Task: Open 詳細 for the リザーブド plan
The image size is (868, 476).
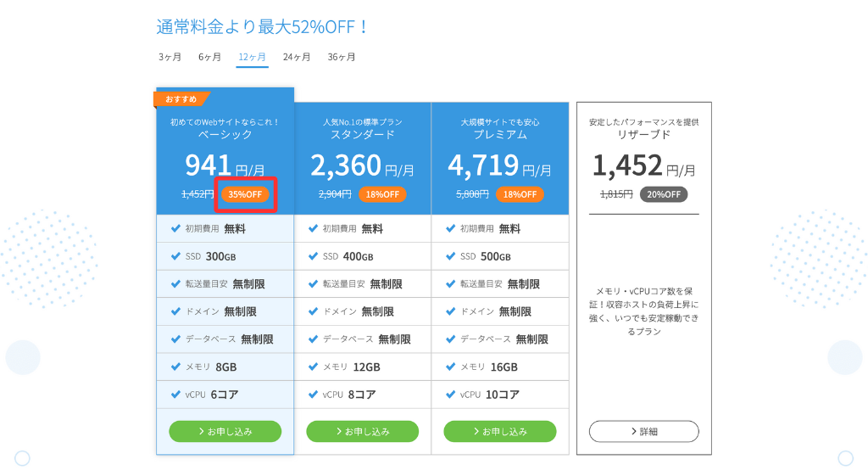Action: tap(644, 431)
